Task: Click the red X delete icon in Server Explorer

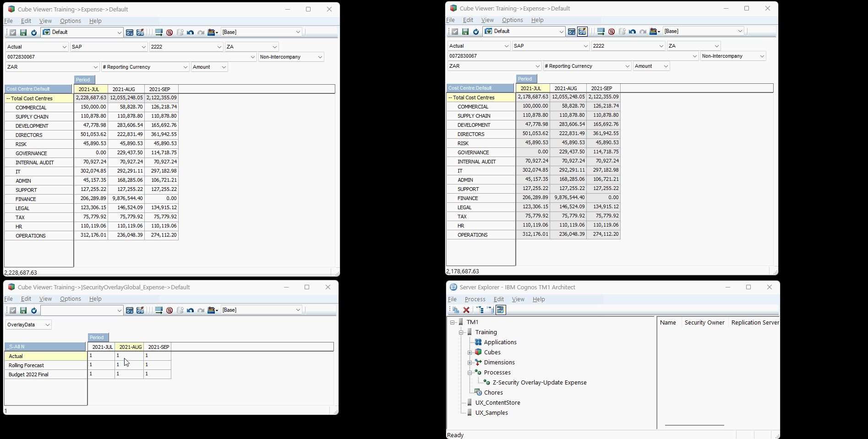Action: click(x=466, y=310)
